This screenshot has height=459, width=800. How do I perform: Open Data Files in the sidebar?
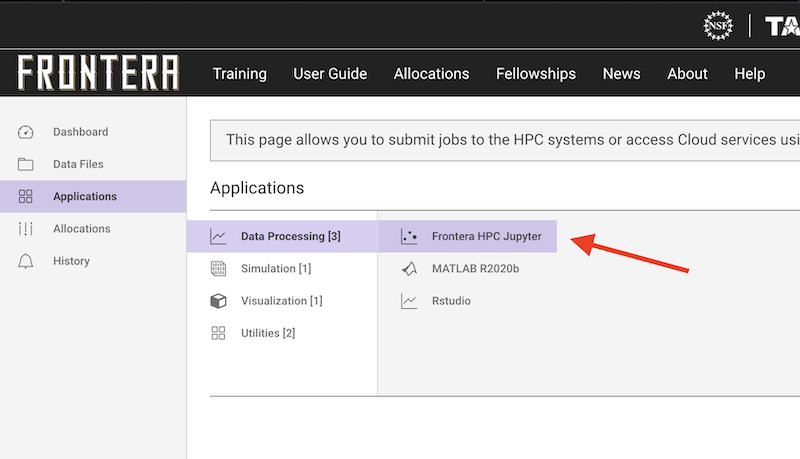click(x=93, y=164)
